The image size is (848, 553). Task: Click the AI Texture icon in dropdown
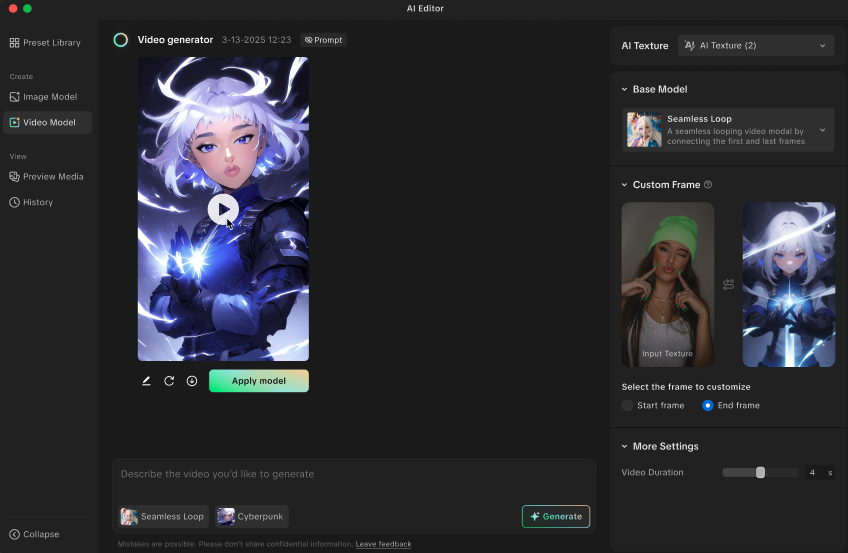[690, 45]
